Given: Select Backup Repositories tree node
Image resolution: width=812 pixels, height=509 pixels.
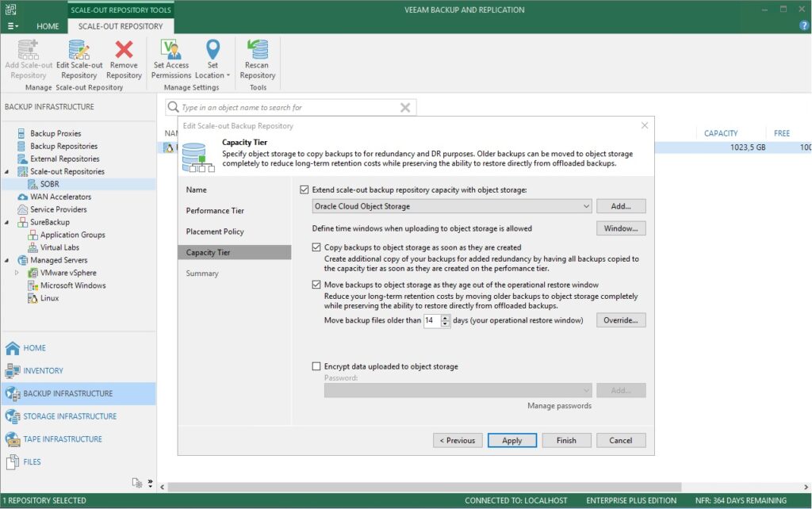Looking at the screenshot, I should pyautogui.click(x=63, y=146).
